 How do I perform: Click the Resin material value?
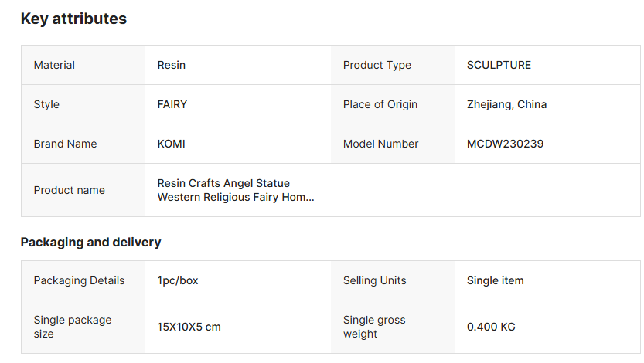coord(172,65)
